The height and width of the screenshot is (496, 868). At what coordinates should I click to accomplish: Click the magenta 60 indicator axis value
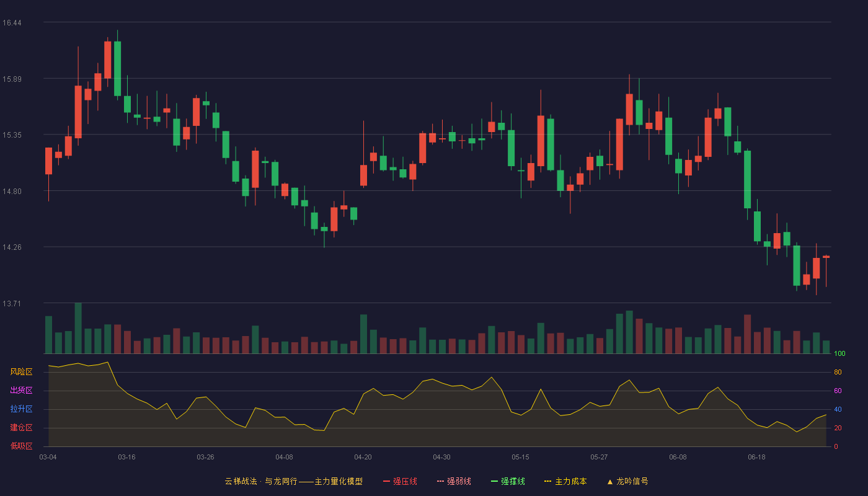(838, 391)
